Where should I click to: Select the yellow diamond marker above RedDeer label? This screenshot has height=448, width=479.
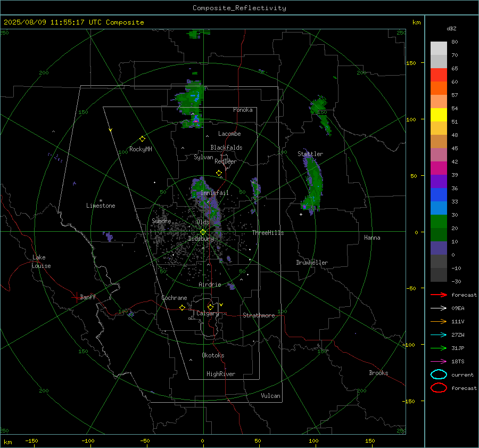(219, 173)
